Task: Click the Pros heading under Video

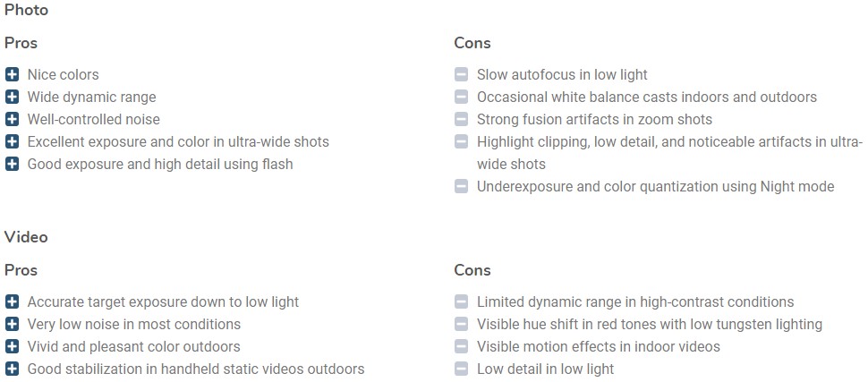Action: [x=21, y=270]
